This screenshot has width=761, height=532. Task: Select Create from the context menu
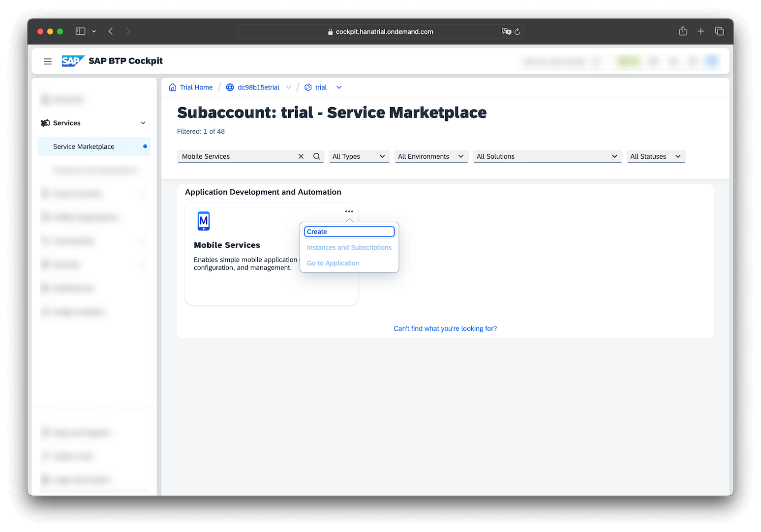click(x=349, y=231)
